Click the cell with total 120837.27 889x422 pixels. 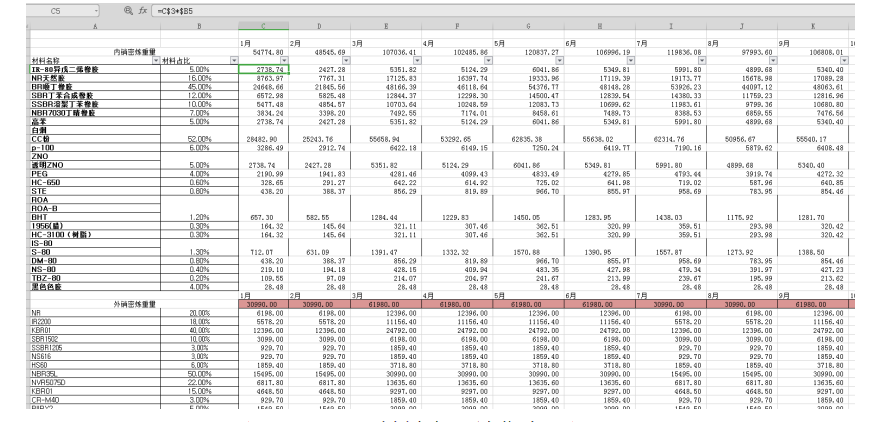(528, 52)
